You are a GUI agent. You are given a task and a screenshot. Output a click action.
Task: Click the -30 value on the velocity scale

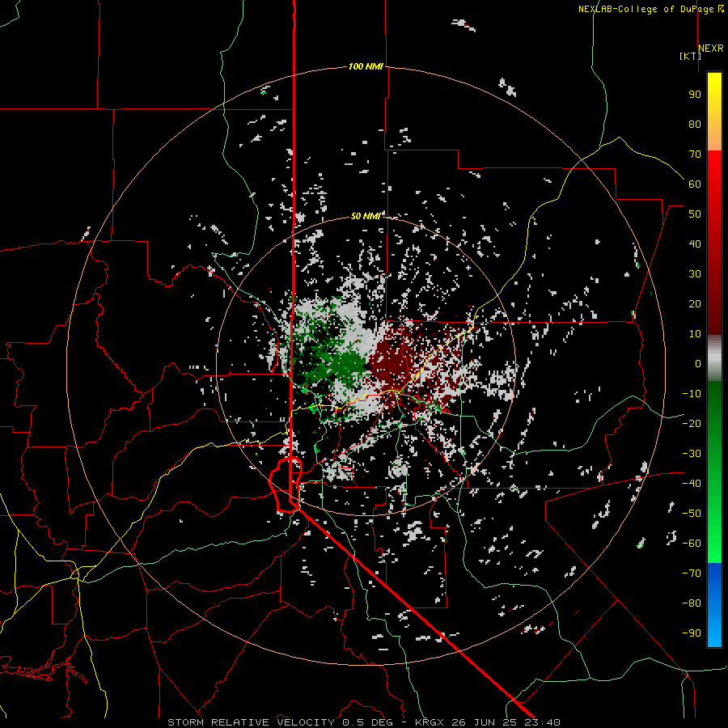click(692, 454)
